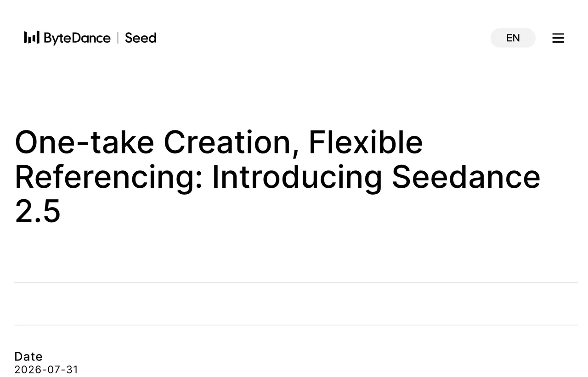
Task: Click the ByteDance bar-shaped logo icon
Action: pyautogui.click(x=32, y=38)
